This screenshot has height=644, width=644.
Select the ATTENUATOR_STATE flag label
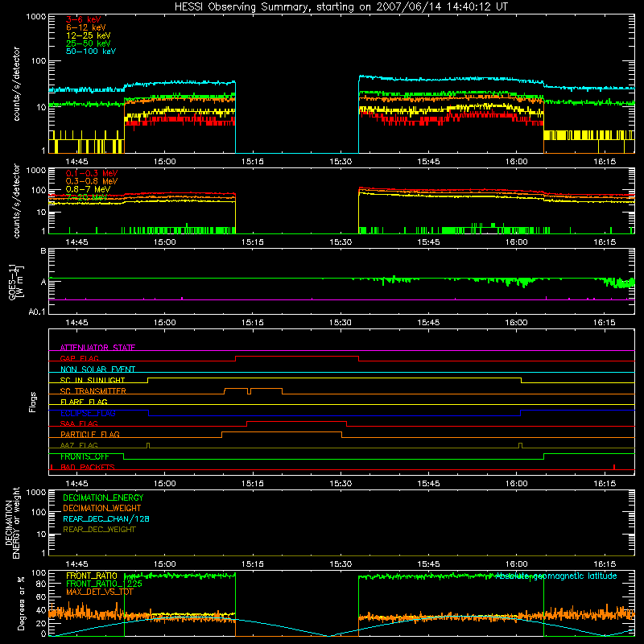(97, 348)
